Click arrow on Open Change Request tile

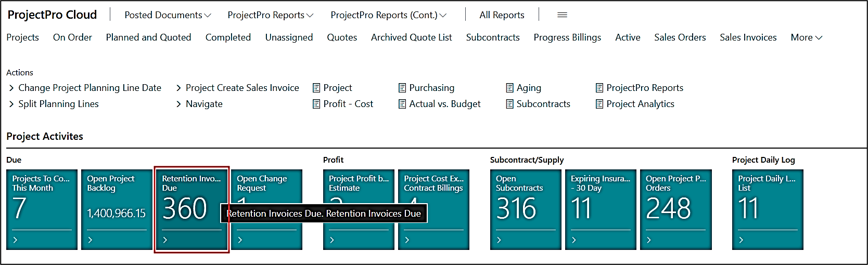[x=240, y=240]
